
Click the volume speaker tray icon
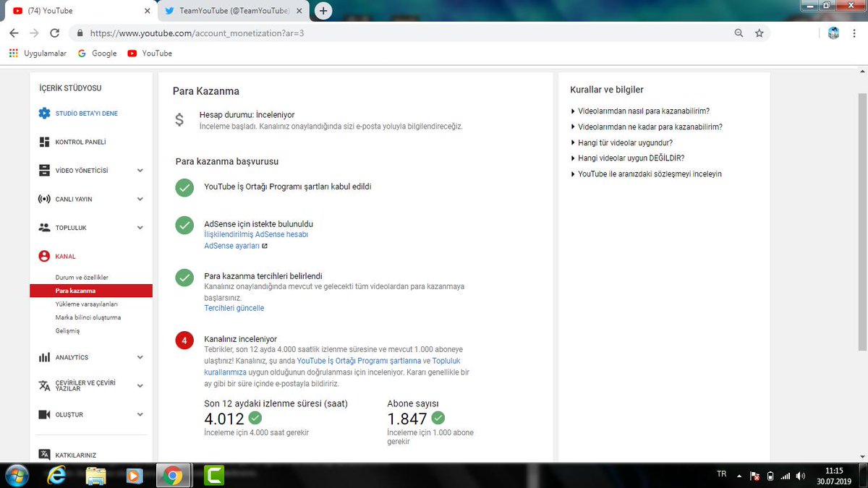[x=801, y=476]
